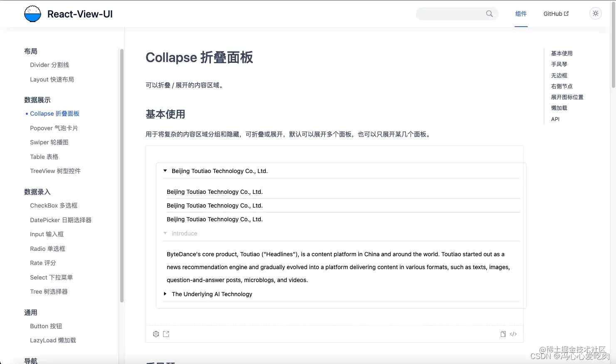The width and height of the screenshot is (616, 364).
Task: Open Radio 单选框 page
Action: (x=47, y=249)
